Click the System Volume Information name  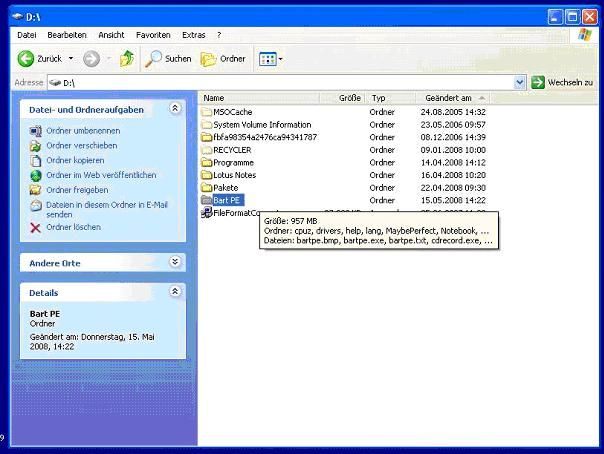point(262,125)
